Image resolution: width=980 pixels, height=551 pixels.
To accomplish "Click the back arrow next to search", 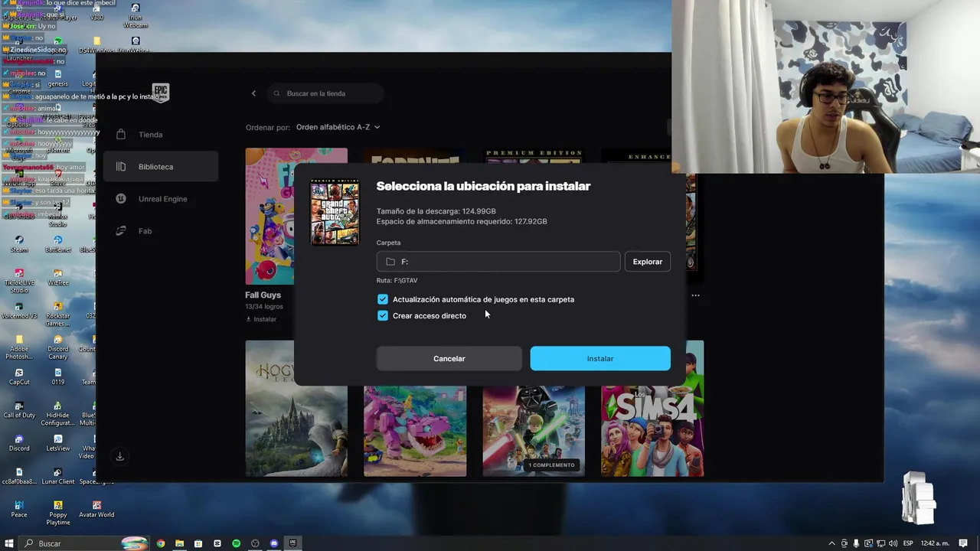I will (x=254, y=93).
